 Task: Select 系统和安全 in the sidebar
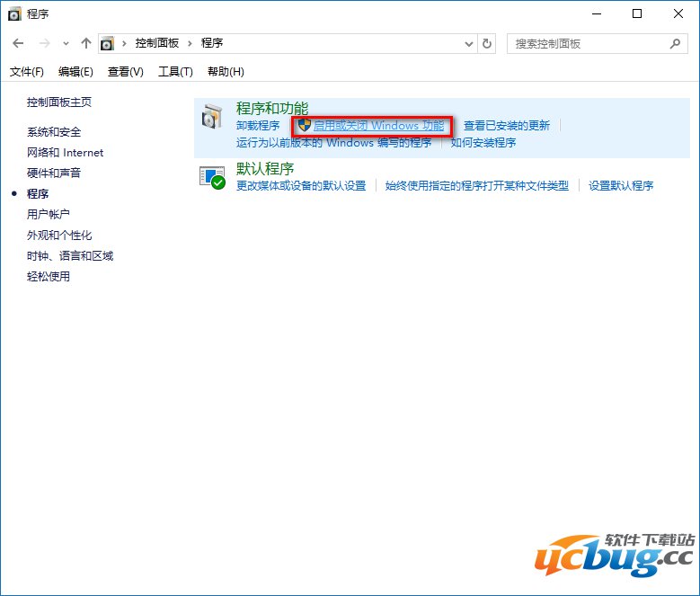[54, 131]
